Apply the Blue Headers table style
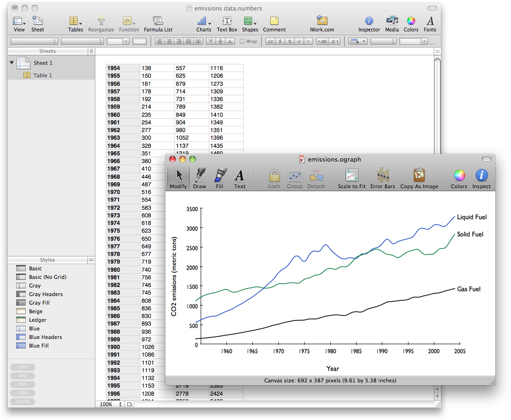The height and width of the screenshot is (420, 511). click(x=45, y=337)
